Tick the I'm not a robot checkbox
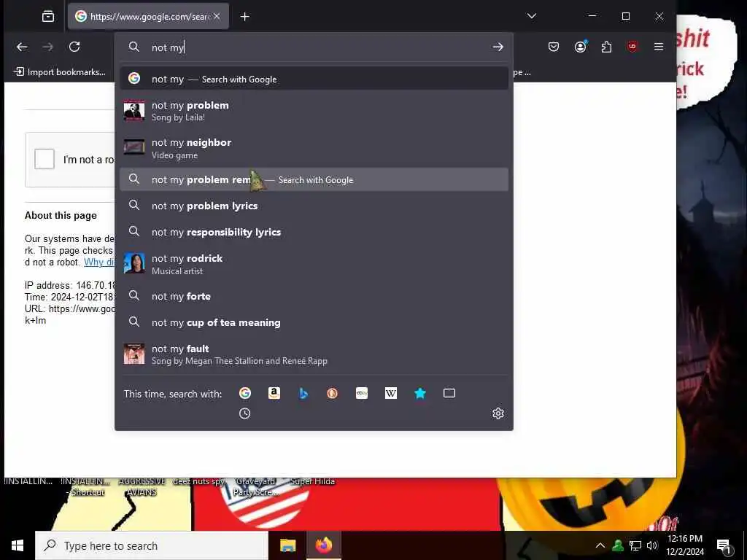 (44, 159)
